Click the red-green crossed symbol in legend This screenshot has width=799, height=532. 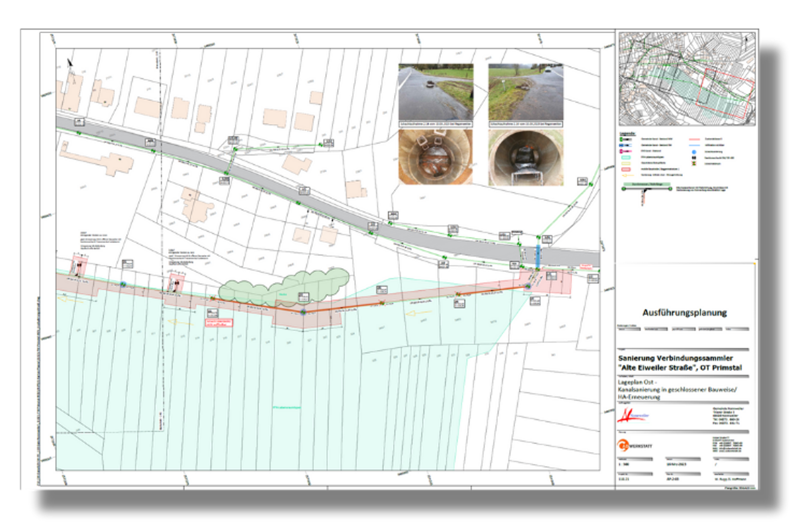[694, 164]
